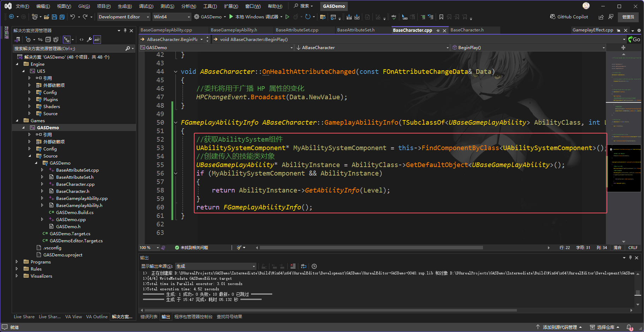Click the Output timestamp clock icon
This screenshot has height=332, width=644.
tap(314, 266)
